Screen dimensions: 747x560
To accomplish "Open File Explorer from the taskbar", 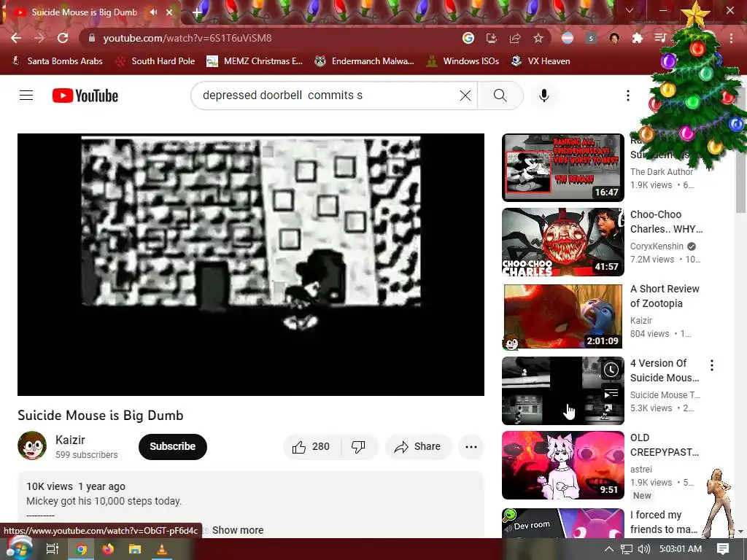I will tap(135, 549).
